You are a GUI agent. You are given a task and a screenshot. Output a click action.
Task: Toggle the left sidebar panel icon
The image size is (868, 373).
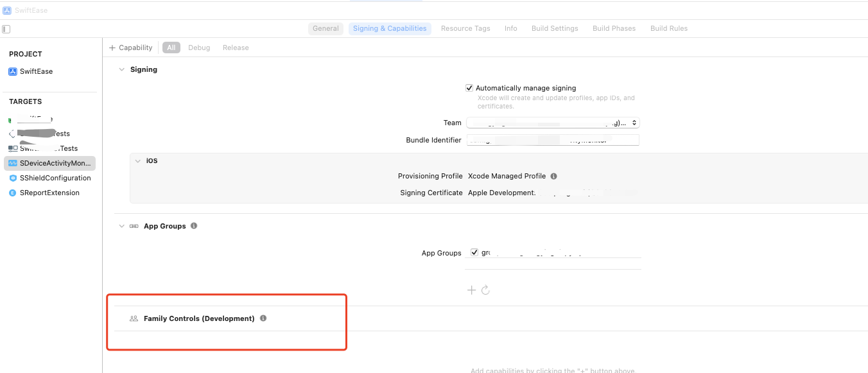[x=6, y=29]
